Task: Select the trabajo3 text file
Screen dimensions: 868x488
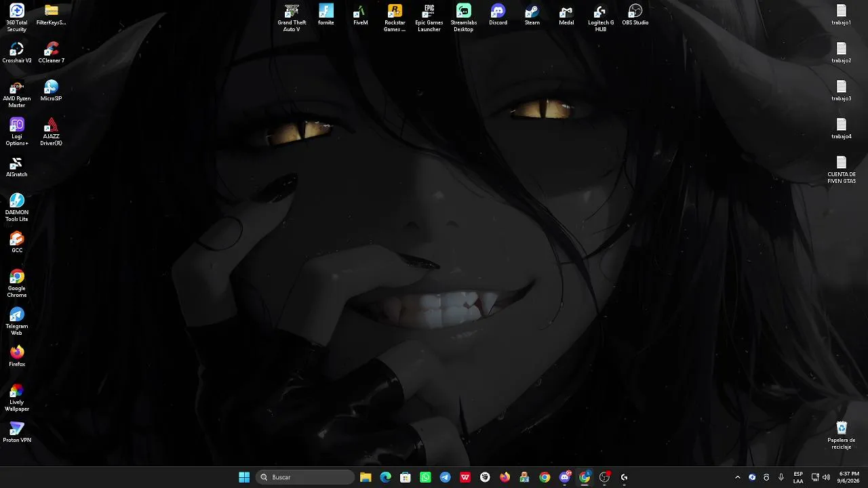Action: coord(842,90)
